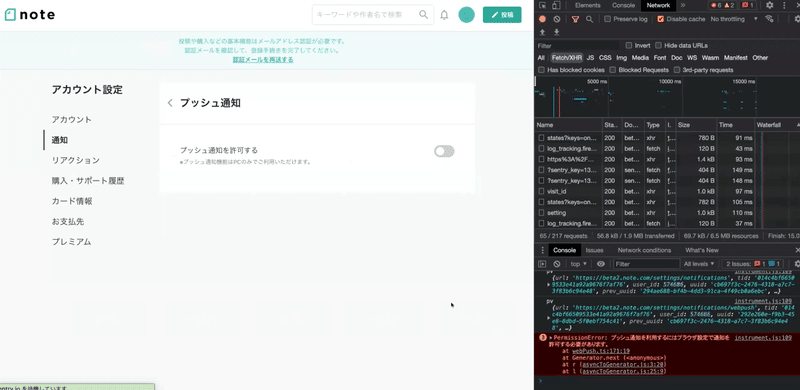Open the network search magnifier
This screenshot has height=390, width=800.
pyautogui.click(x=589, y=19)
